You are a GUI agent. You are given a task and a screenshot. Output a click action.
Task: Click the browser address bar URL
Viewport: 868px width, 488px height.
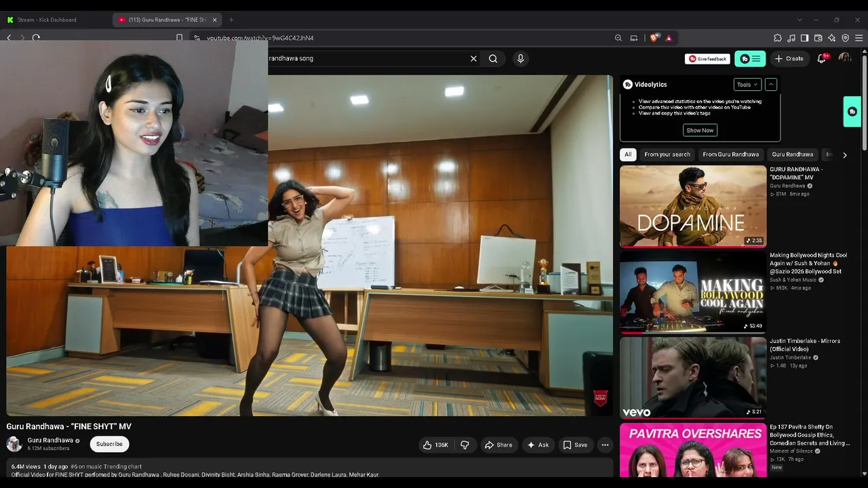[x=260, y=38]
